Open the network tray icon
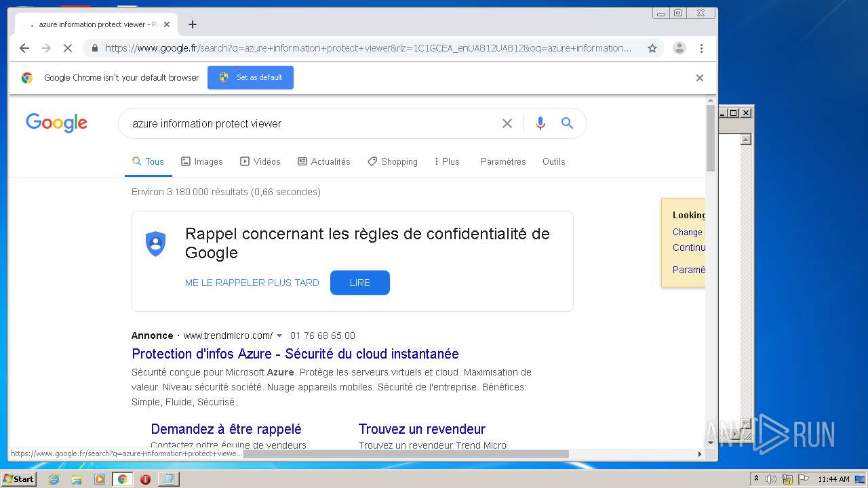The height and width of the screenshot is (488, 868). click(787, 479)
